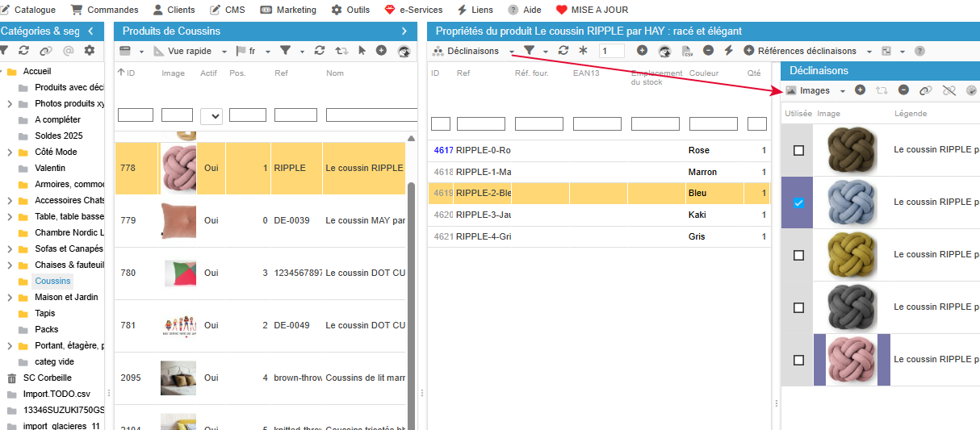Click the unlink icon in Images toolbar

point(949,90)
